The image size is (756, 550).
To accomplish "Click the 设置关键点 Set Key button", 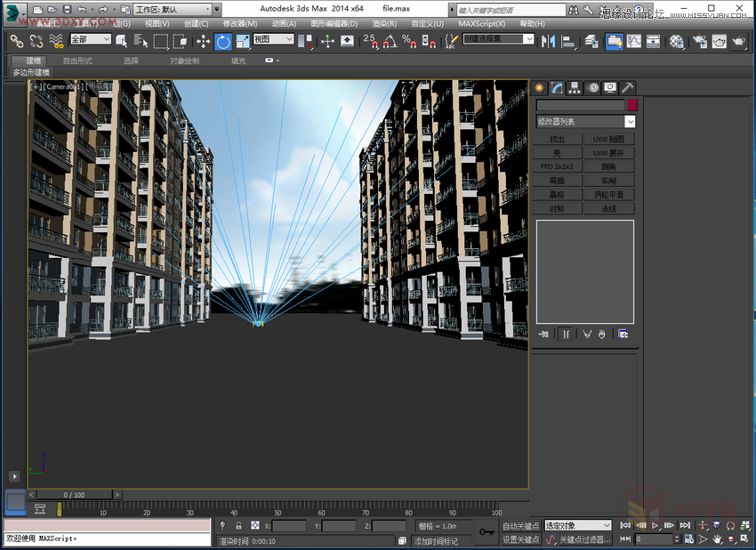I will 523,538.
